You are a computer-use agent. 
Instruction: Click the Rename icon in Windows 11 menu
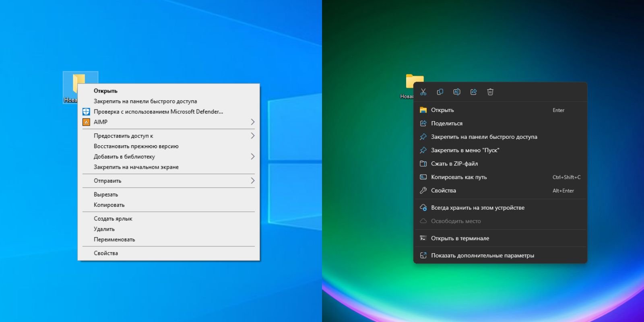click(456, 92)
